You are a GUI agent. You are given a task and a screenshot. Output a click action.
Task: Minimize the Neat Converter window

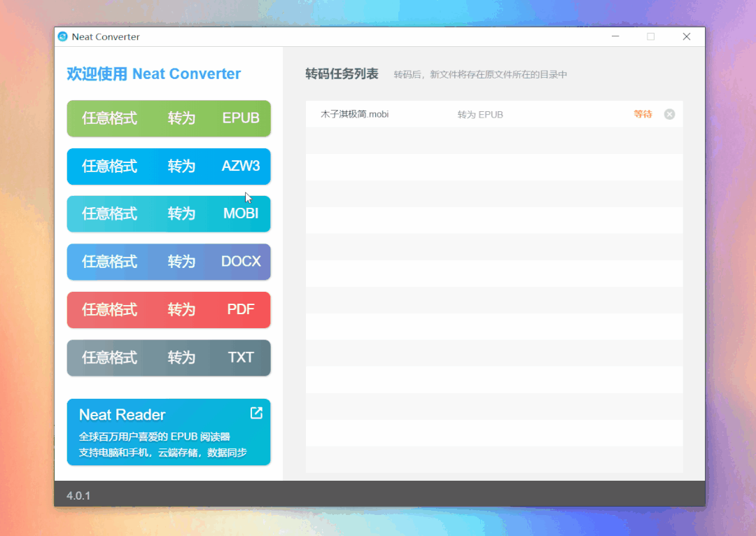tap(615, 36)
